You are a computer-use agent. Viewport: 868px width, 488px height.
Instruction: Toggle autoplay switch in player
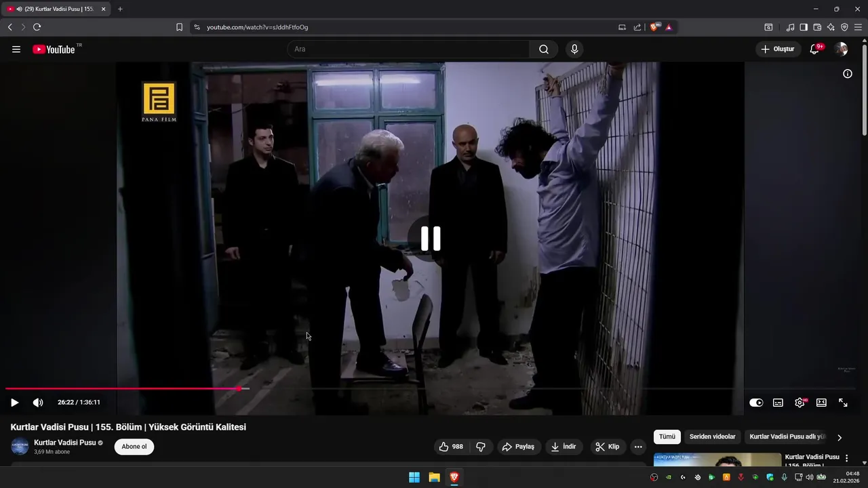pos(756,403)
